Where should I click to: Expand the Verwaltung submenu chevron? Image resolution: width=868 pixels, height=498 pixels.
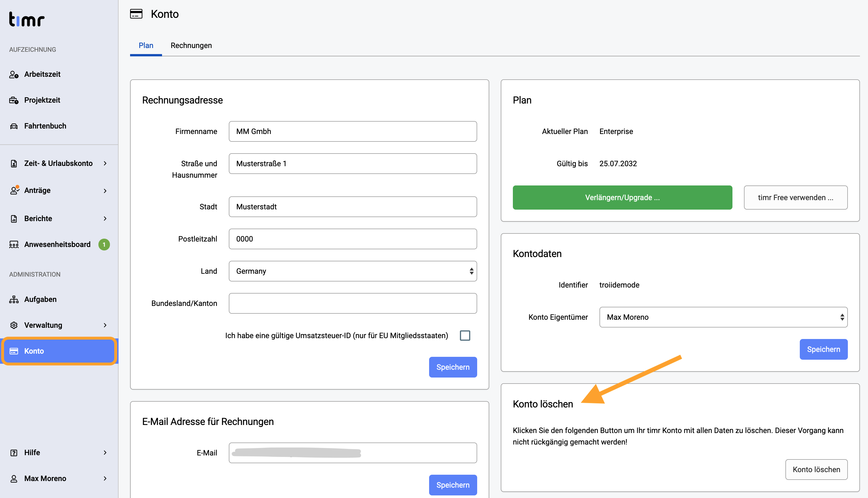105,325
